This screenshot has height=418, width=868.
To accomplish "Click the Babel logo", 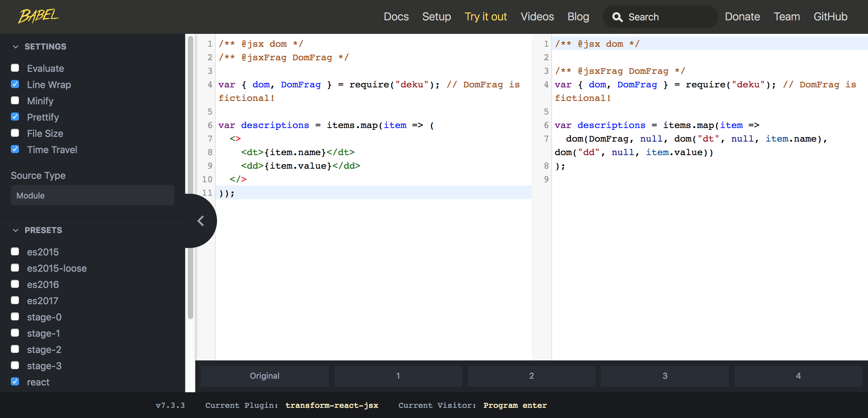I will click(38, 16).
